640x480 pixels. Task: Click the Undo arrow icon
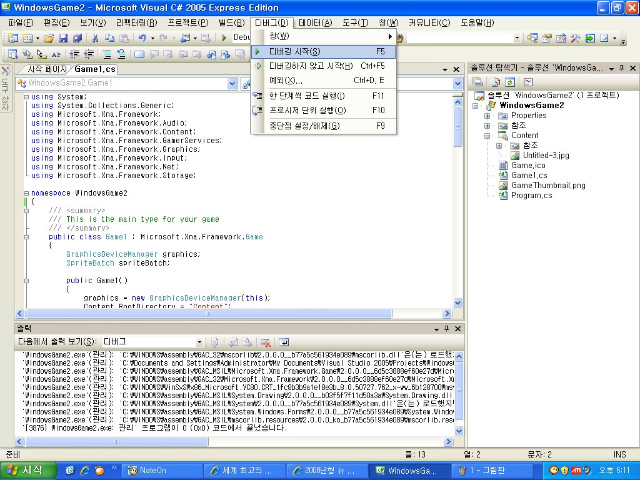pos(142,38)
